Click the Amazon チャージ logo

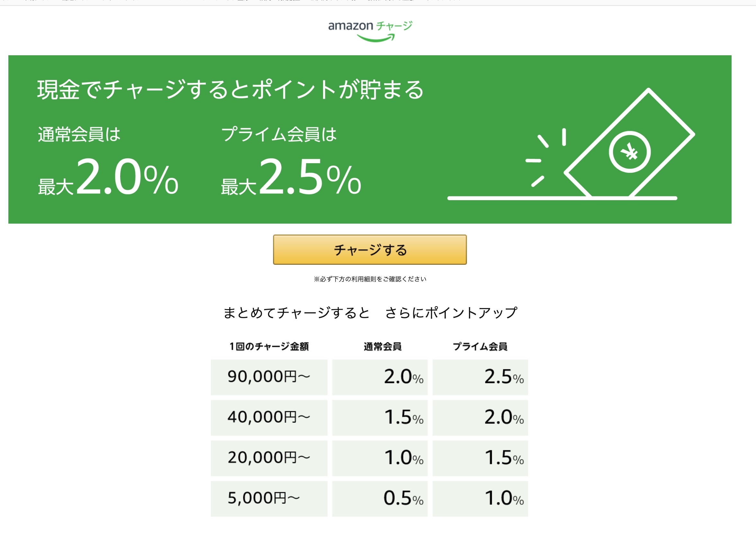370,31
